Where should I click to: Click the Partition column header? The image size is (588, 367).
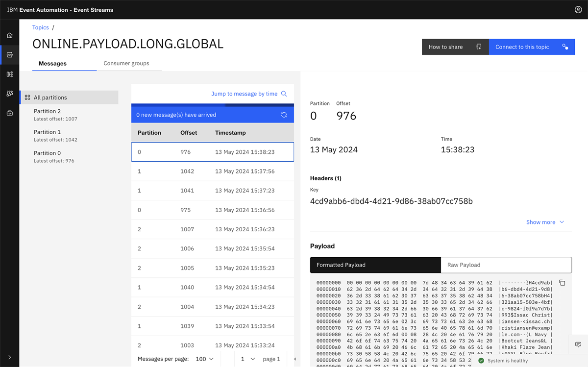(x=149, y=133)
